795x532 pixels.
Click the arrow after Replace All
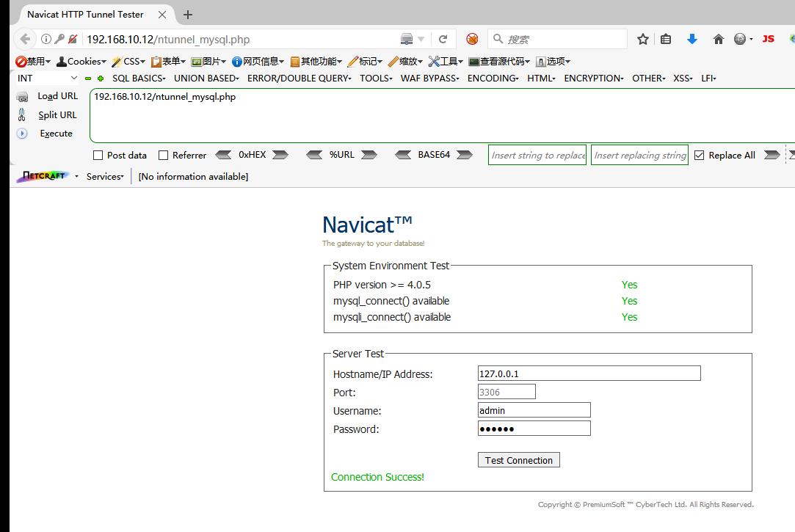tap(772, 155)
